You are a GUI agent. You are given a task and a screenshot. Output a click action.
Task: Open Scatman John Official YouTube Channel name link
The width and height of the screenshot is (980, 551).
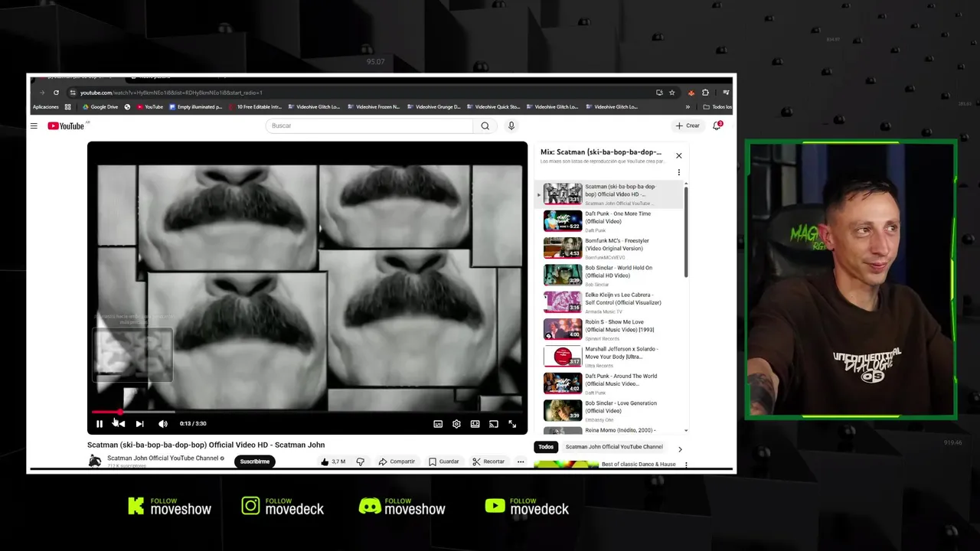tap(163, 458)
